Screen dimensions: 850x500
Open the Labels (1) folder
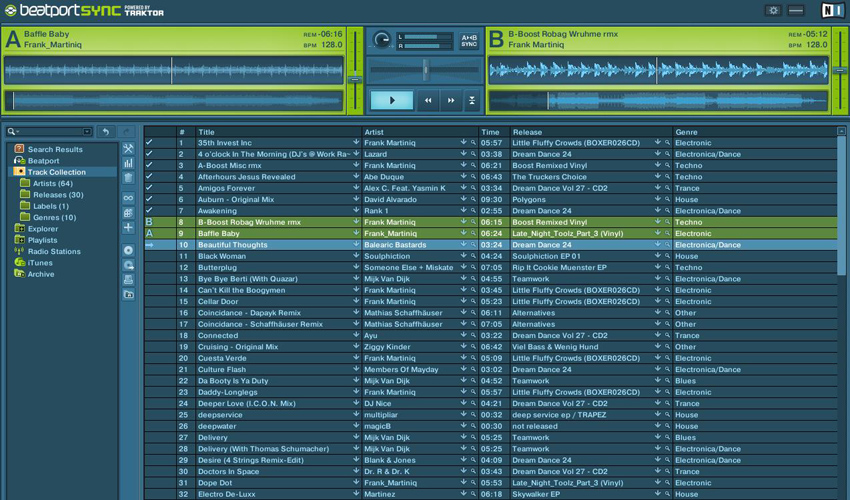[50, 206]
